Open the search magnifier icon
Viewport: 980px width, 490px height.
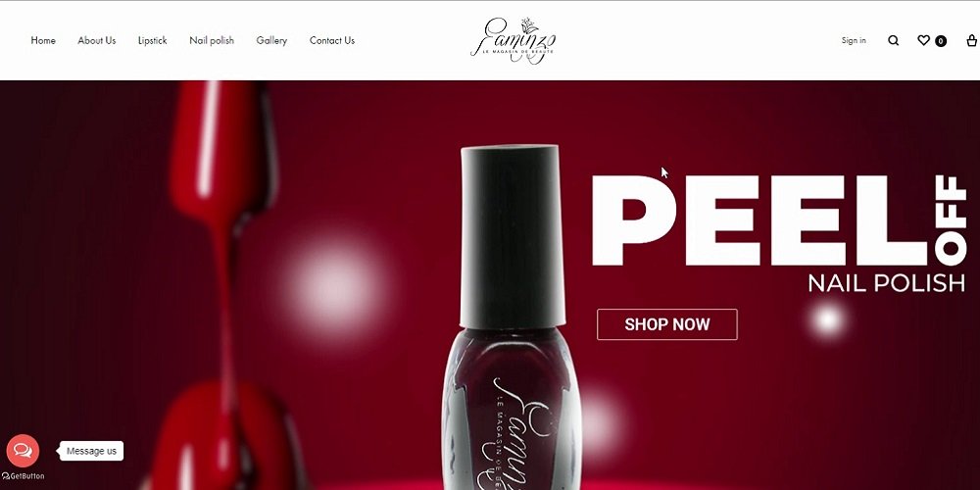[893, 40]
